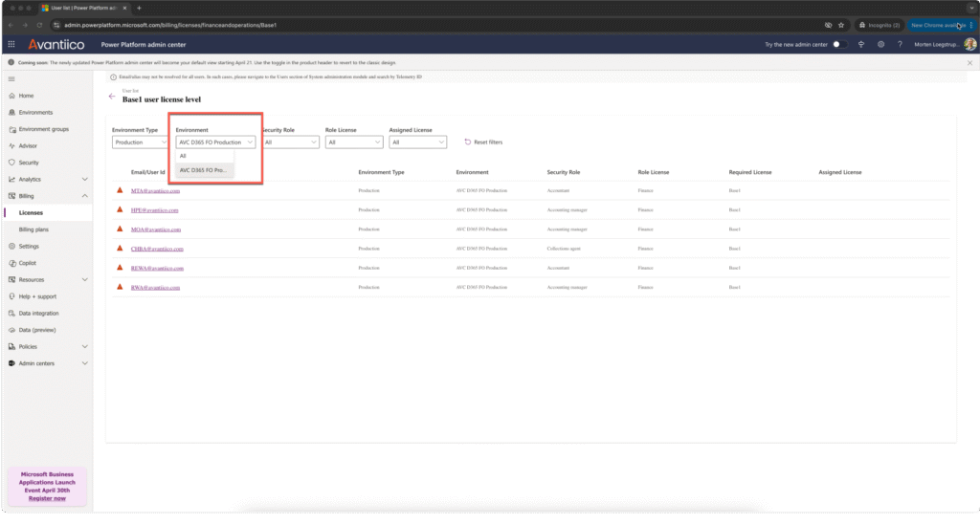
Task: Open the settings gear in header
Action: (x=880, y=44)
